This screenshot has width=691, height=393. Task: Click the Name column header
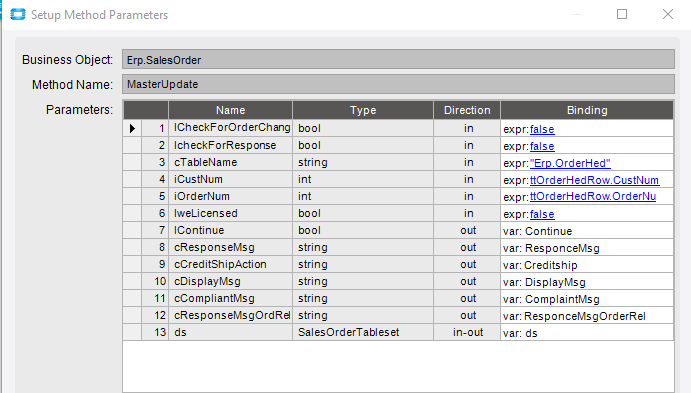pos(230,110)
